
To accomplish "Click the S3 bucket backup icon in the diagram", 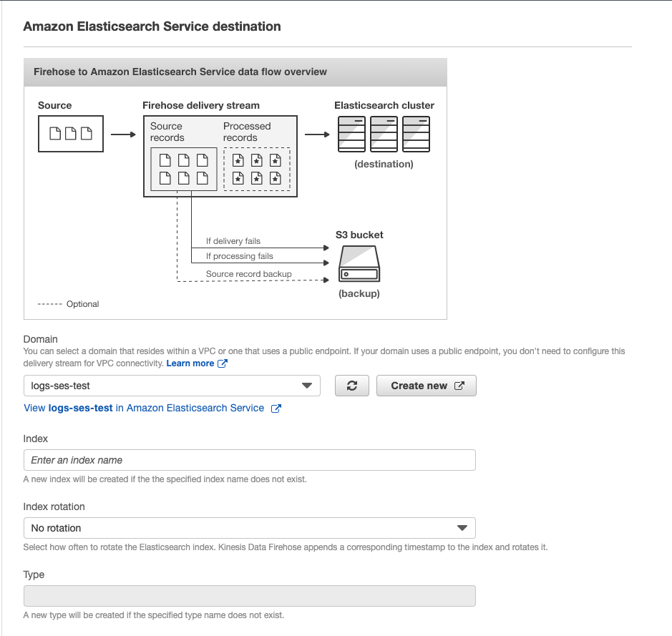I will click(x=359, y=263).
